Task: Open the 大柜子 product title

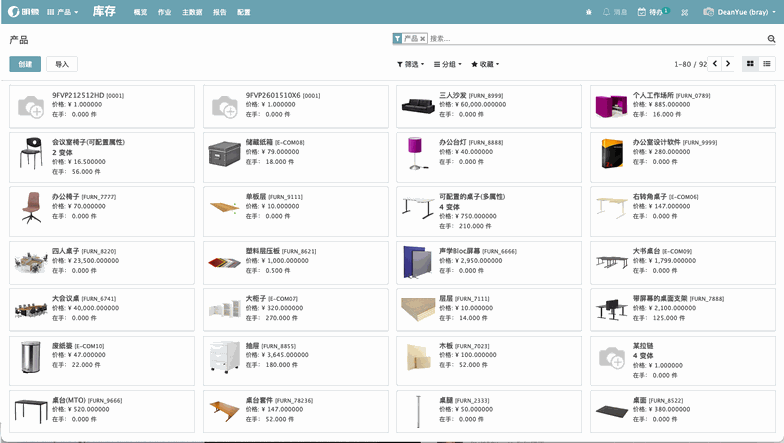Action: point(256,298)
